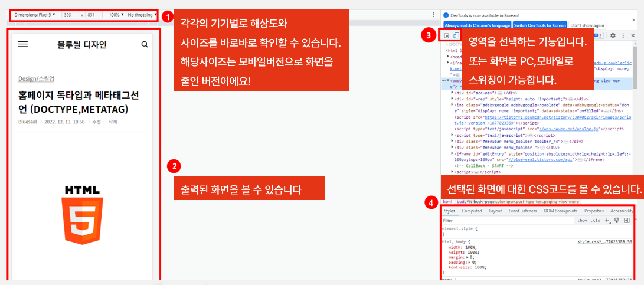Expand the ins adsbygoogle node

[452, 104]
